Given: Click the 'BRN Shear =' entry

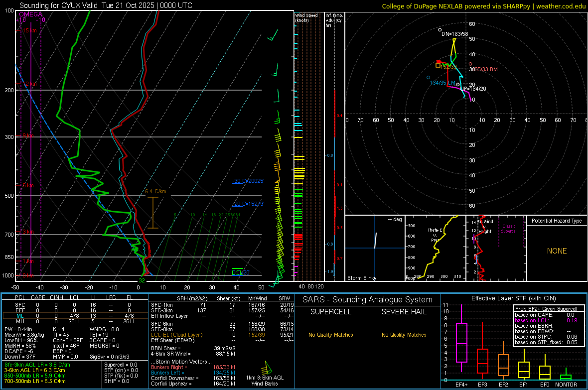Looking at the screenshot, I should [x=166, y=348].
